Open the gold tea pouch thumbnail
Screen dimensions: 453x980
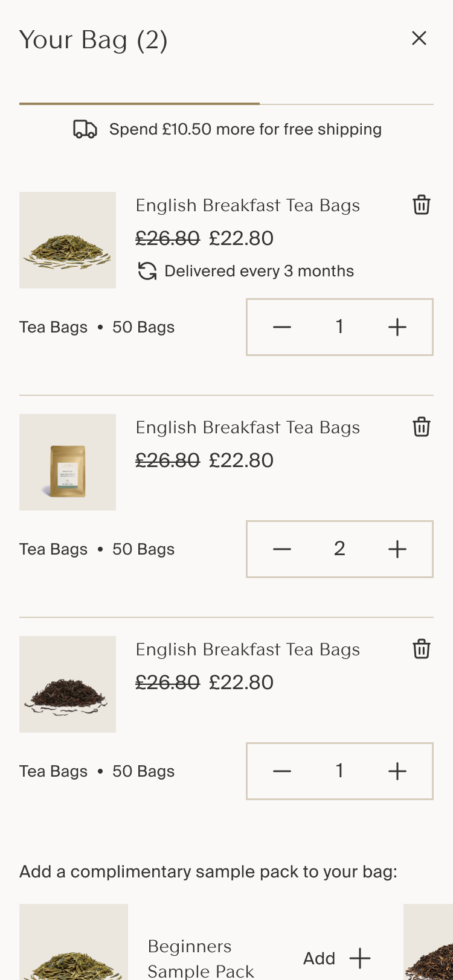point(68,462)
